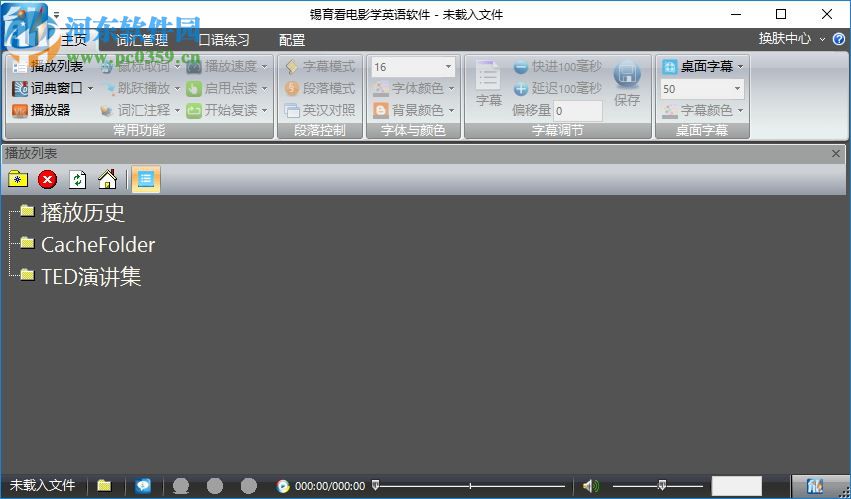Open the font size 16 combo box
Image resolution: width=851 pixels, height=499 pixels.
coord(413,67)
